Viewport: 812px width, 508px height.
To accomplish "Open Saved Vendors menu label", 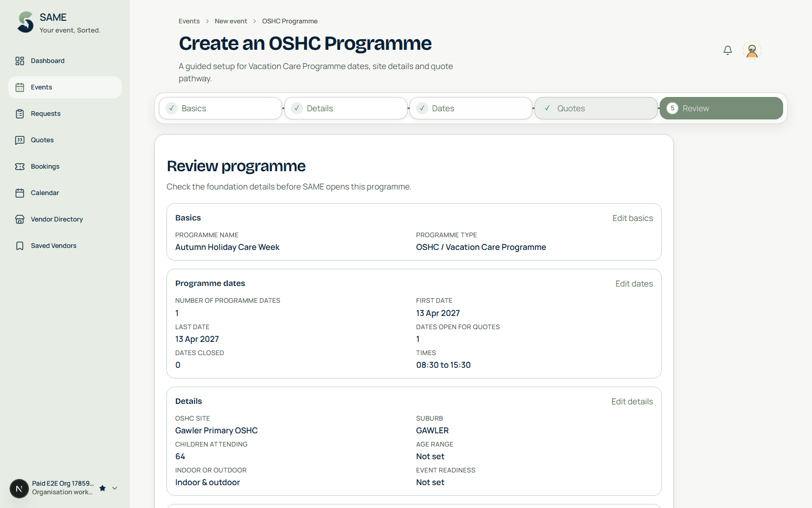I will (54, 246).
